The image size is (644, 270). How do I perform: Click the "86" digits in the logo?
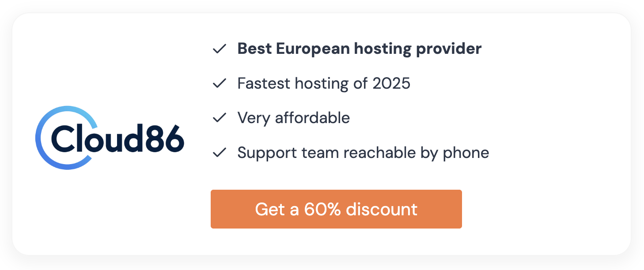coord(166,138)
